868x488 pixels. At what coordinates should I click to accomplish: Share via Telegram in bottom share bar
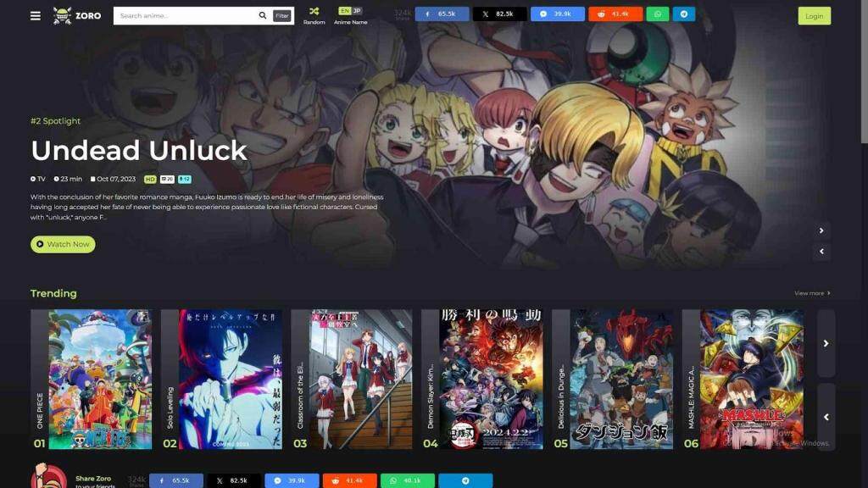465,481
